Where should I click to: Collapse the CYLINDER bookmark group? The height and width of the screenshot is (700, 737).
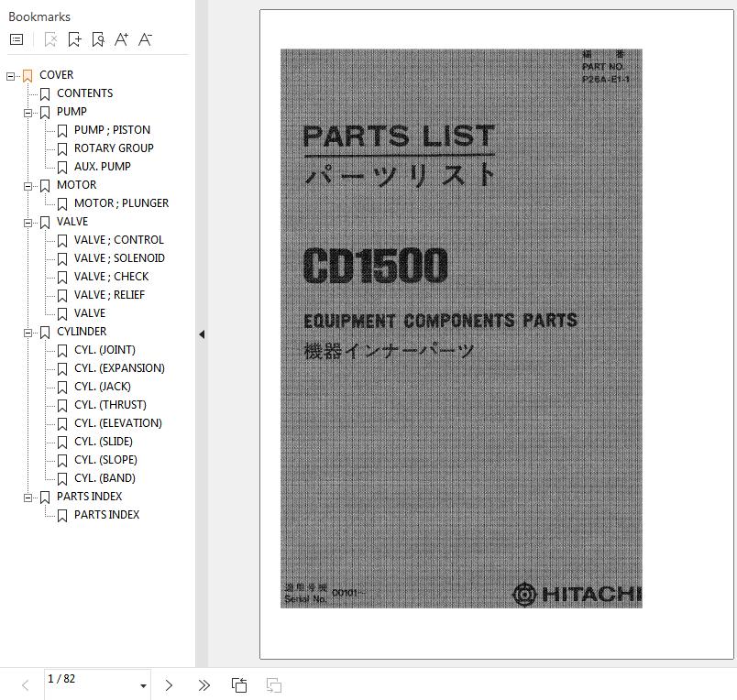pyautogui.click(x=27, y=333)
